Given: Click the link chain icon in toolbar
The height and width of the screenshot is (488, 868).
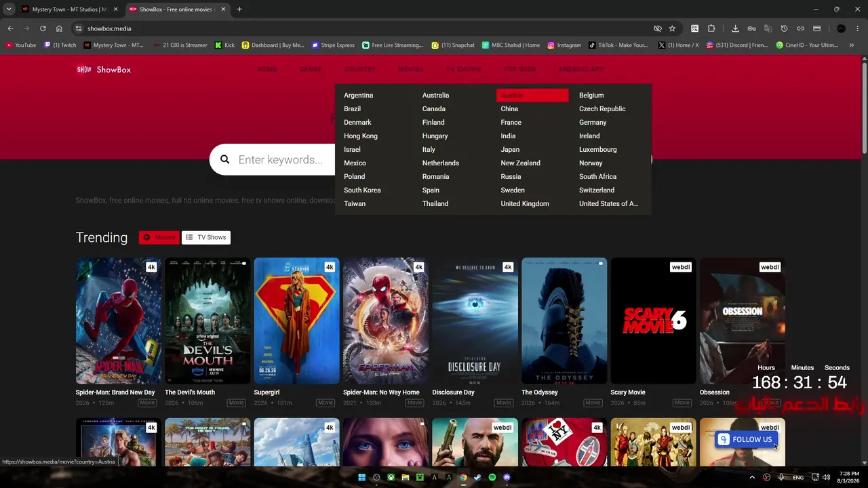Looking at the screenshot, I should point(800,28).
